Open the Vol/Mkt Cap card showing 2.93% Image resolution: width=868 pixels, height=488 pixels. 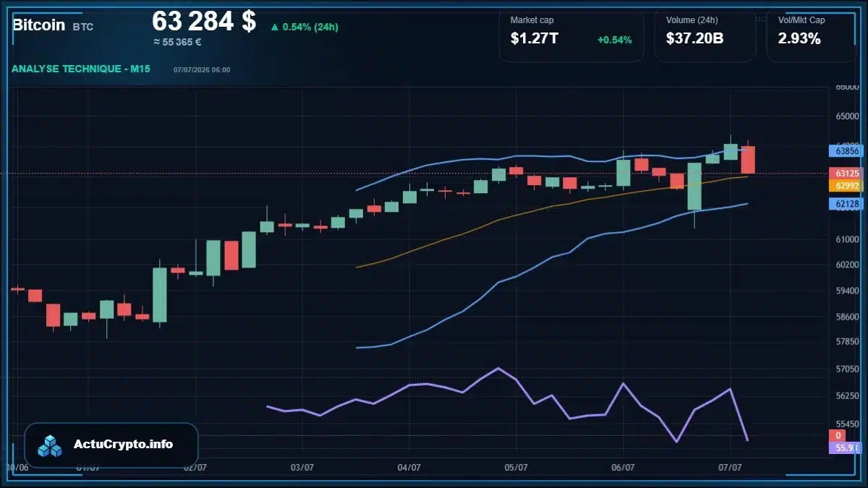point(812,35)
